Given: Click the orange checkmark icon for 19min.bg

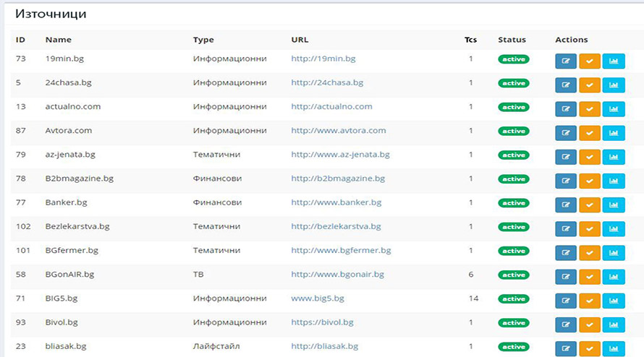Looking at the screenshot, I should (590, 61).
